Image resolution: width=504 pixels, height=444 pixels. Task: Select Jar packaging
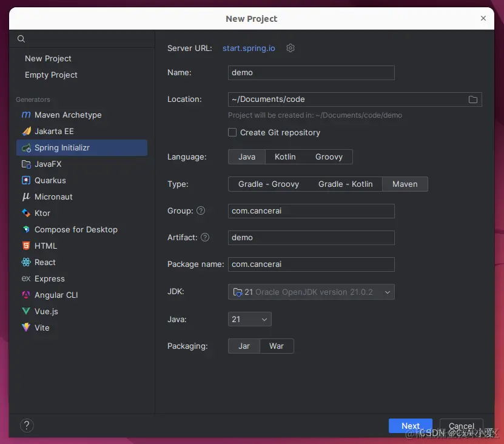tap(244, 346)
